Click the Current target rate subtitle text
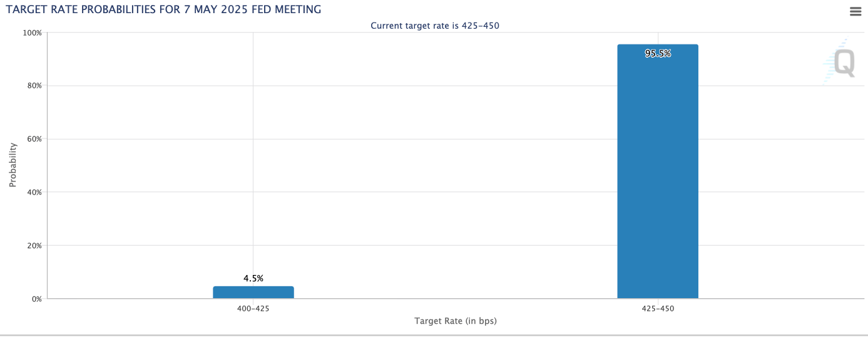 click(435, 26)
